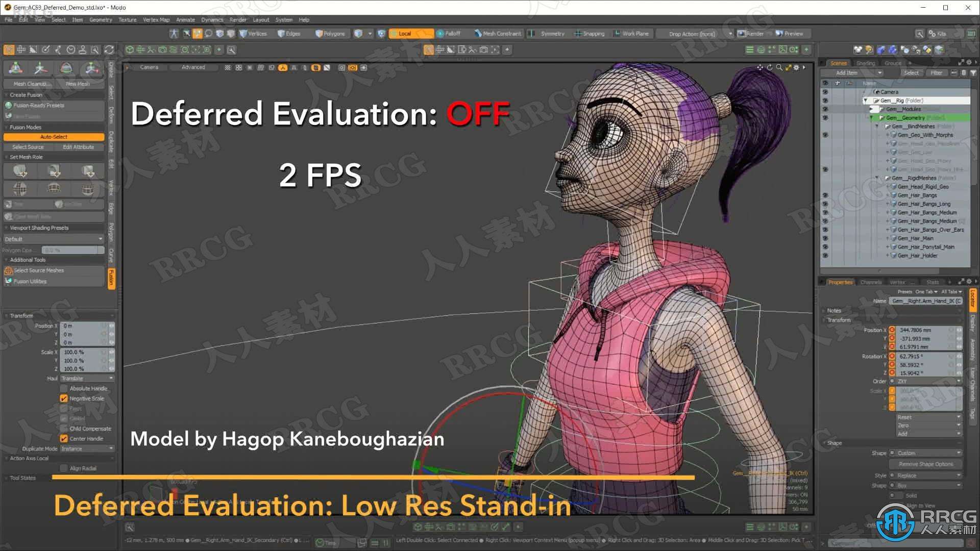This screenshot has width=980, height=551.
Task: Select the Gem_Hair_Ponytail_Main item
Action: click(x=926, y=247)
